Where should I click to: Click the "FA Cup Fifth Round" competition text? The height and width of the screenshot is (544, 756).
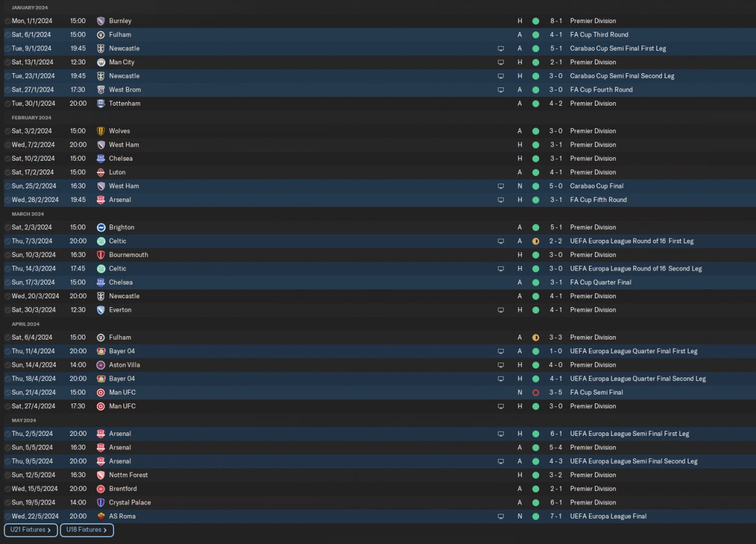tap(598, 200)
